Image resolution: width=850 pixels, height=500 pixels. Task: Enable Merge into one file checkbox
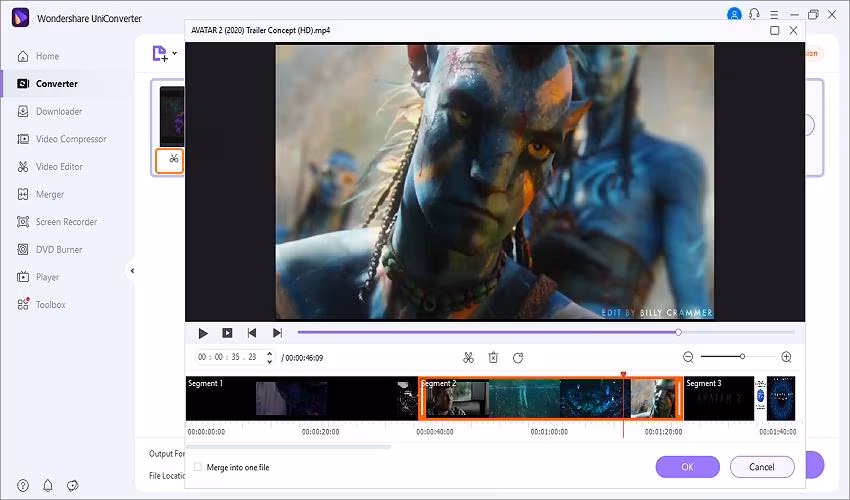[x=198, y=467]
